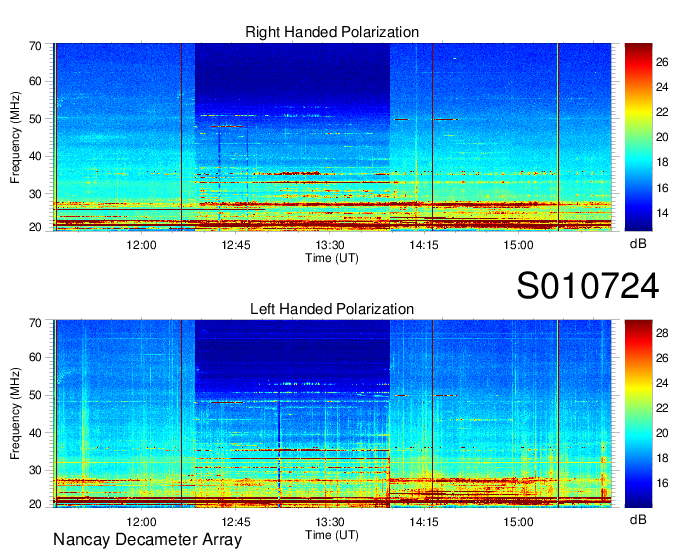Click the 12:00 tick label of bottom plot
Image resolution: width=680 pixels, height=552 pixels.
tap(141, 522)
